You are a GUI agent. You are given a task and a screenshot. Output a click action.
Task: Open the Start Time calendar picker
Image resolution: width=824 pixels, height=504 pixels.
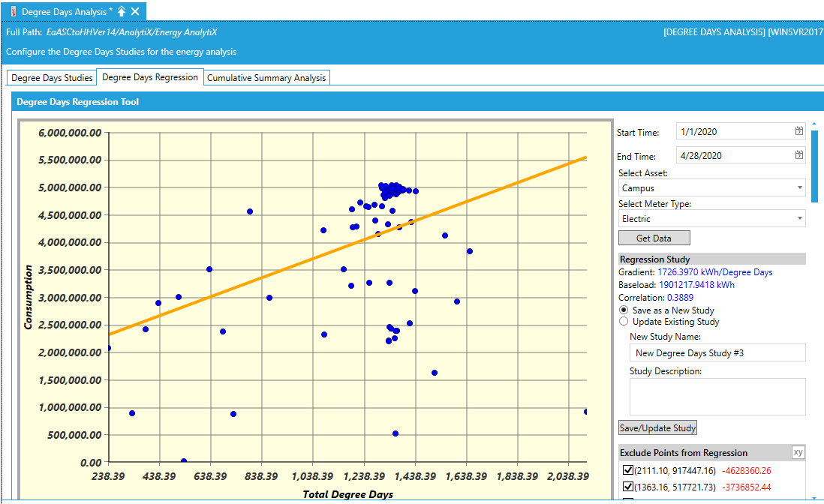[x=799, y=131]
